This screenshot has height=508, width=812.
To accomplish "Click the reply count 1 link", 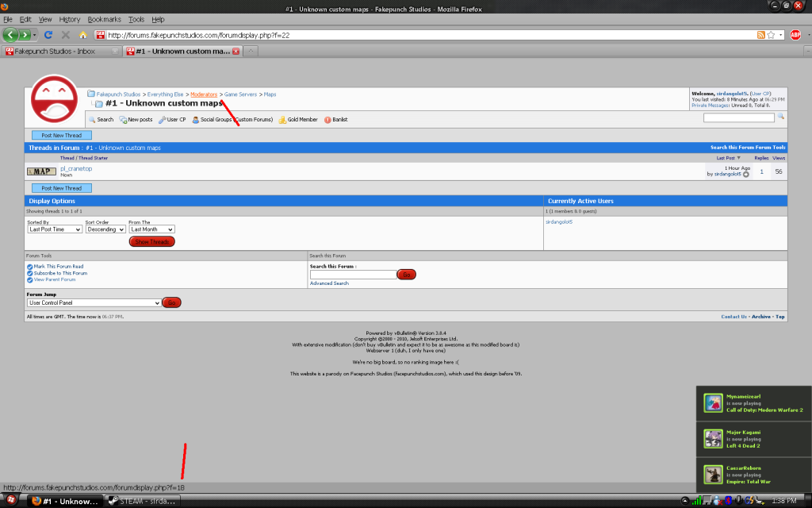I will pyautogui.click(x=761, y=171).
